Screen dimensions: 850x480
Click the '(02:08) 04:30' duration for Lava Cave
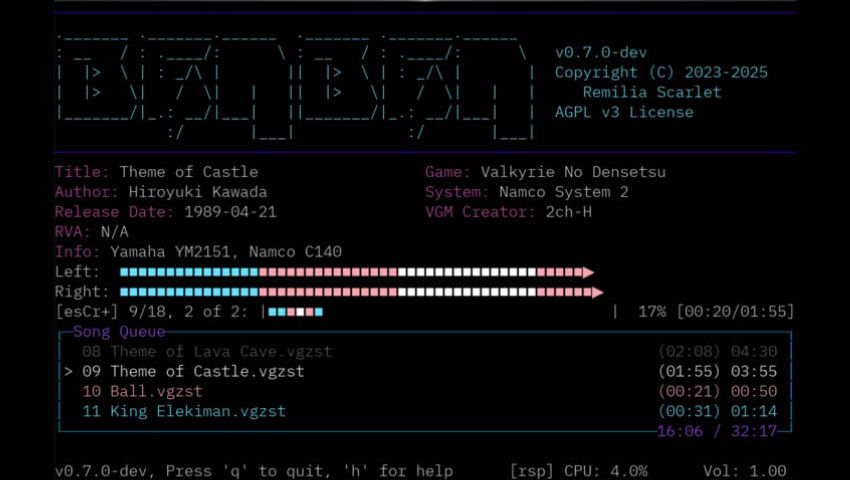(717, 351)
